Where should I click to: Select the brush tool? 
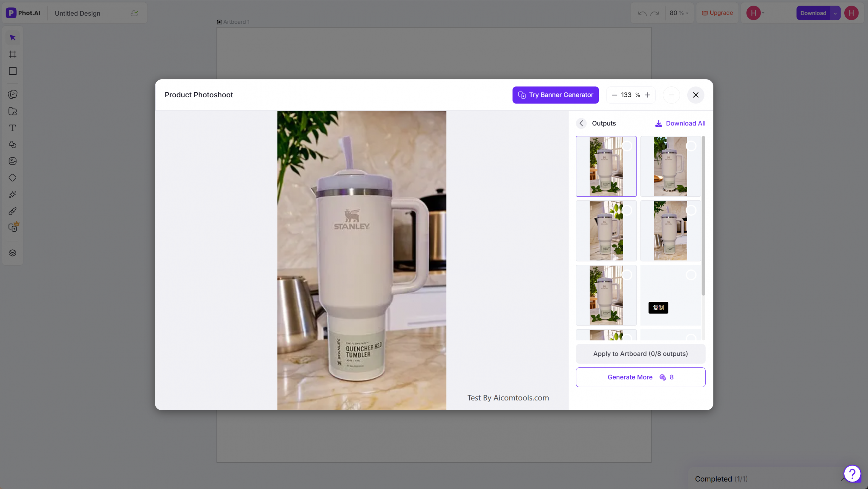point(13,211)
